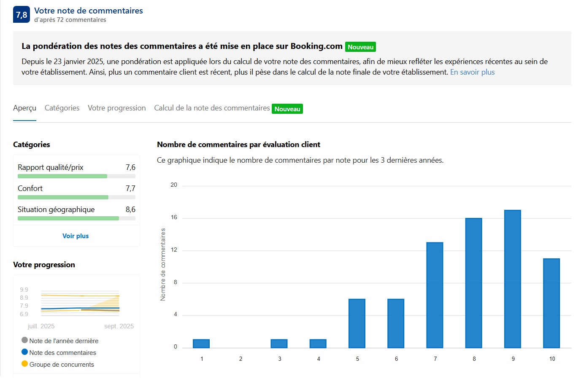
Task: Click the 'Votre note de commentaires' heading
Action: [89, 11]
